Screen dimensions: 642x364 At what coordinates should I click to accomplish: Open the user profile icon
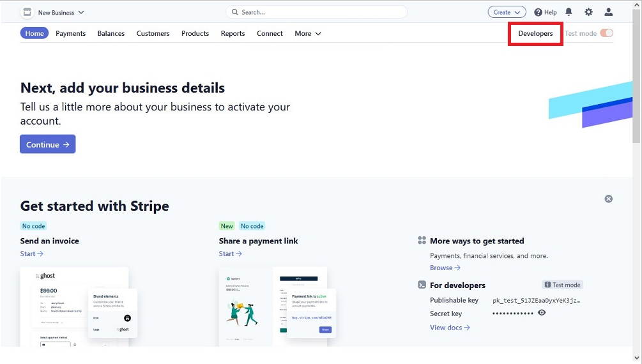(x=608, y=12)
